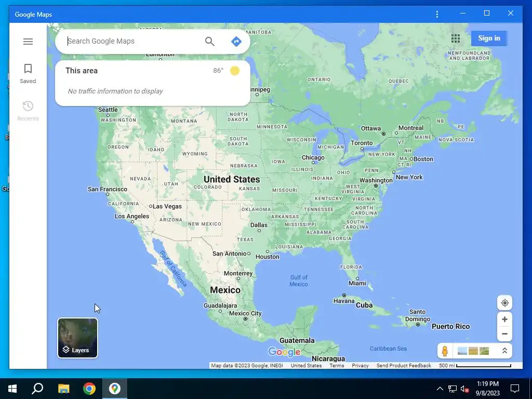Image resolution: width=532 pixels, height=399 pixels.
Task: Open File Explorer from the taskbar
Action: [x=63, y=389]
